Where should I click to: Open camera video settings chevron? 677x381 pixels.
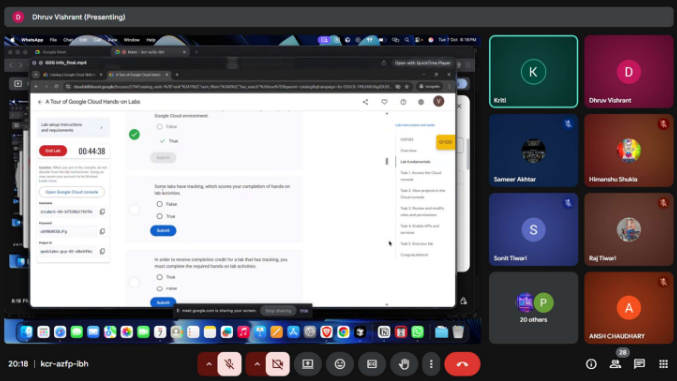click(256, 364)
